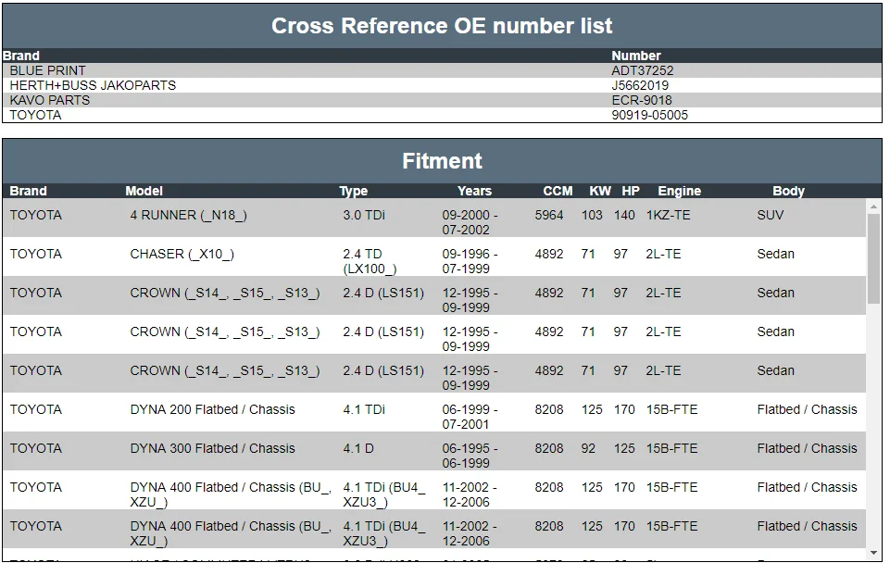The image size is (890, 588).
Task: Click the KW column header
Action: point(600,191)
